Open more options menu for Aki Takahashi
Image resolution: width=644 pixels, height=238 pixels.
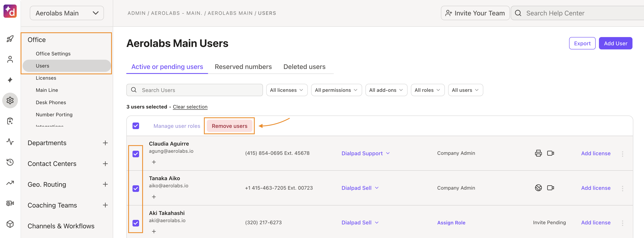pos(623,223)
